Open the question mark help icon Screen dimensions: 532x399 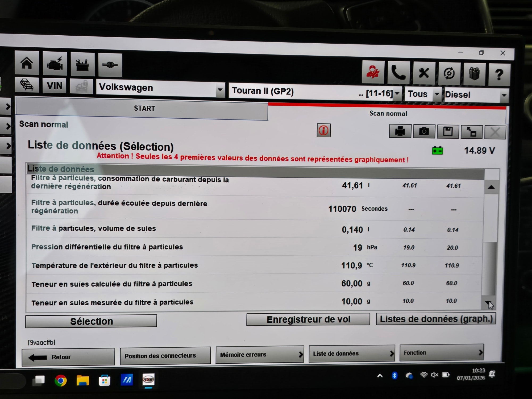tap(499, 74)
